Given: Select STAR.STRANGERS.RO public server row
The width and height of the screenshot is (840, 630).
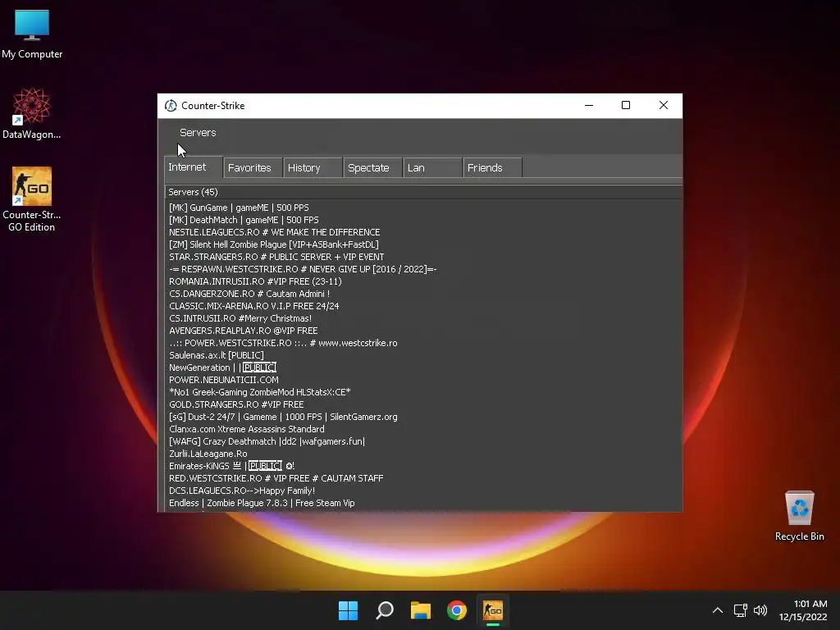Looking at the screenshot, I should (x=423, y=257).
